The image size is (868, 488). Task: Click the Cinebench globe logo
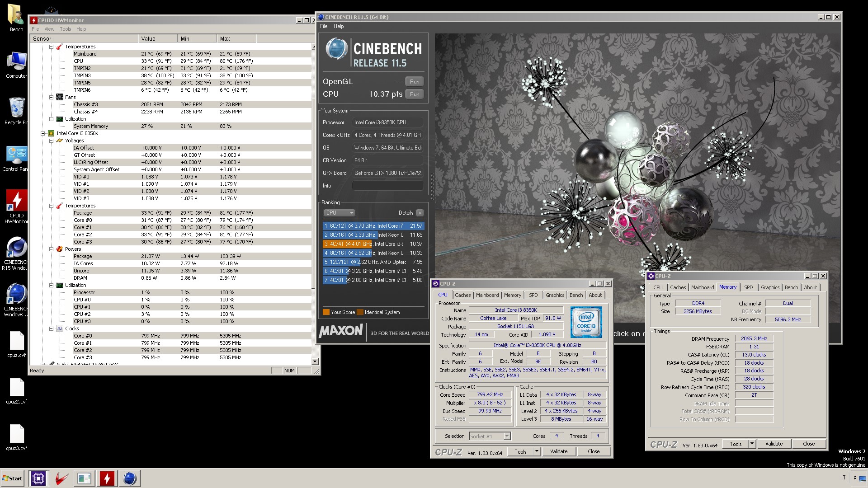tap(336, 49)
